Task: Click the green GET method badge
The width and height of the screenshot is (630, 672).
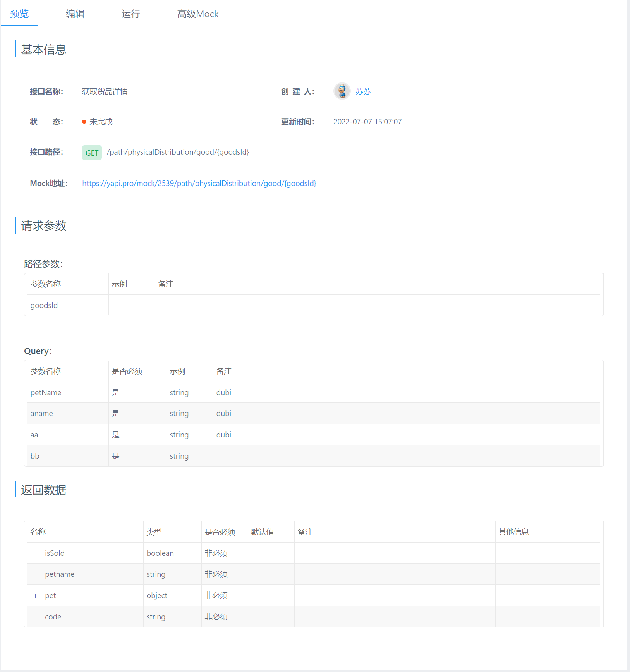Action: [x=91, y=152]
